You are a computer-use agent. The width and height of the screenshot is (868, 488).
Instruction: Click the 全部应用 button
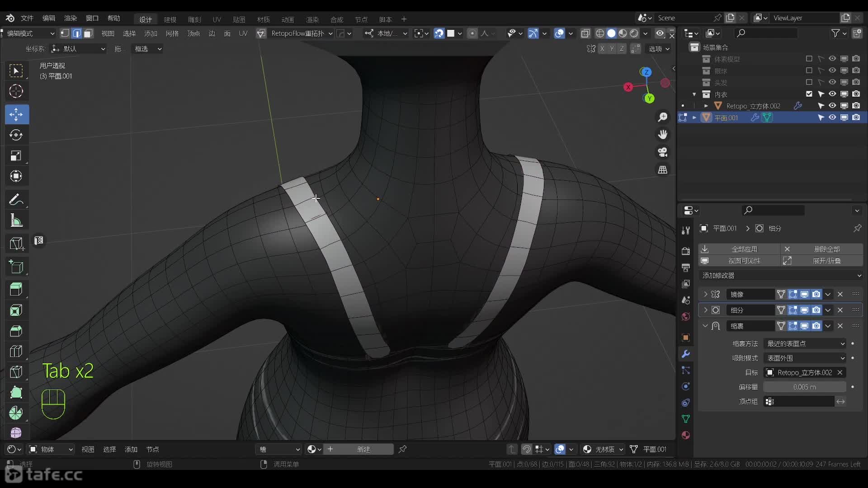[x=739, y=249]
